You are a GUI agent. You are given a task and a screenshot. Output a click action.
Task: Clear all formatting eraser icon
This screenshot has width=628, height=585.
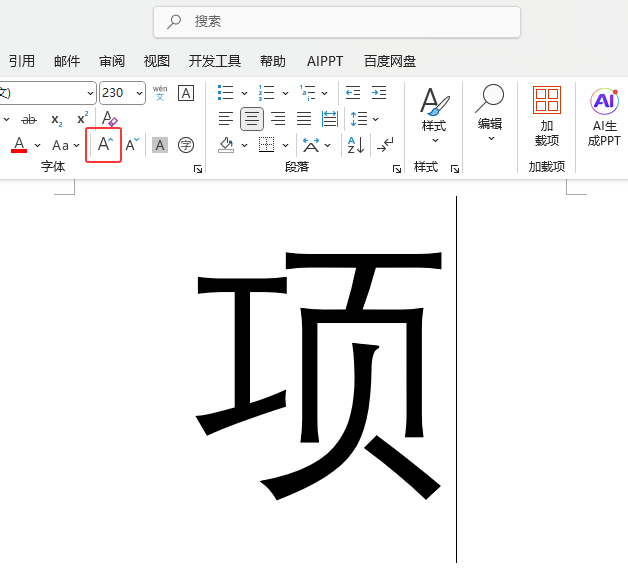coord(109,119)
